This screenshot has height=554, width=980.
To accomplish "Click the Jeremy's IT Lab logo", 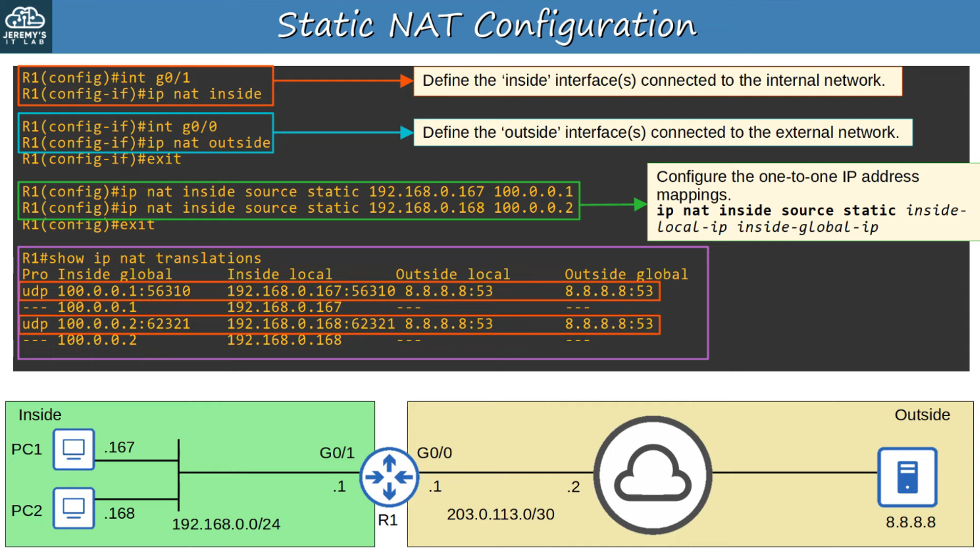I will point(25,25).
